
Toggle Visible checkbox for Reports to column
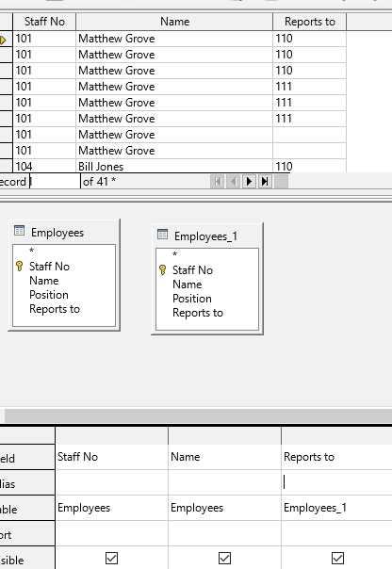[338, 558]
